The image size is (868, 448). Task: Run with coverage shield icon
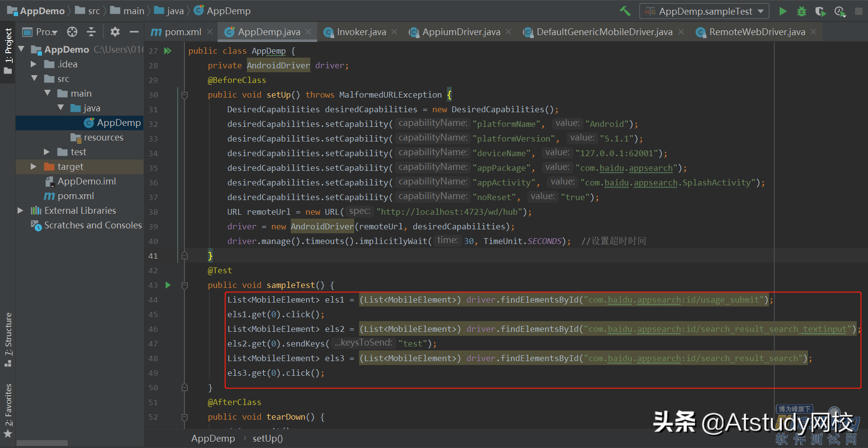pyautogui.click(x=820, y=11)
